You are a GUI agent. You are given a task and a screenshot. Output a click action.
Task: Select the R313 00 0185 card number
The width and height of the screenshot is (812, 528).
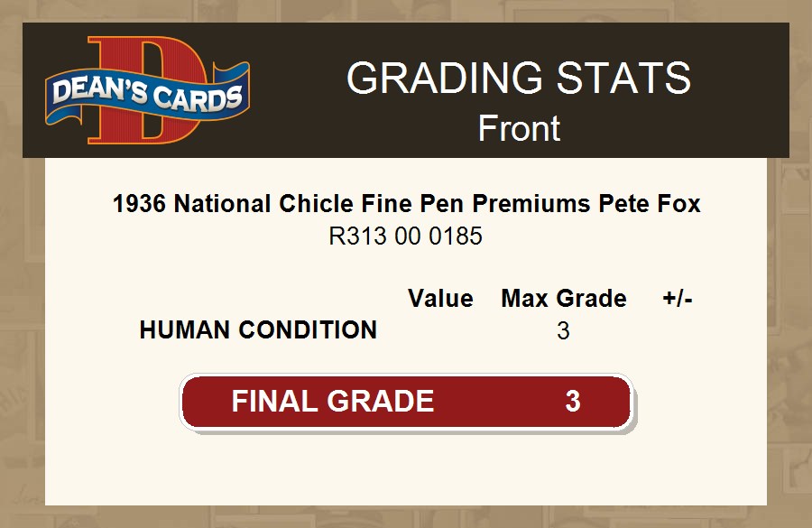point(405,236)
